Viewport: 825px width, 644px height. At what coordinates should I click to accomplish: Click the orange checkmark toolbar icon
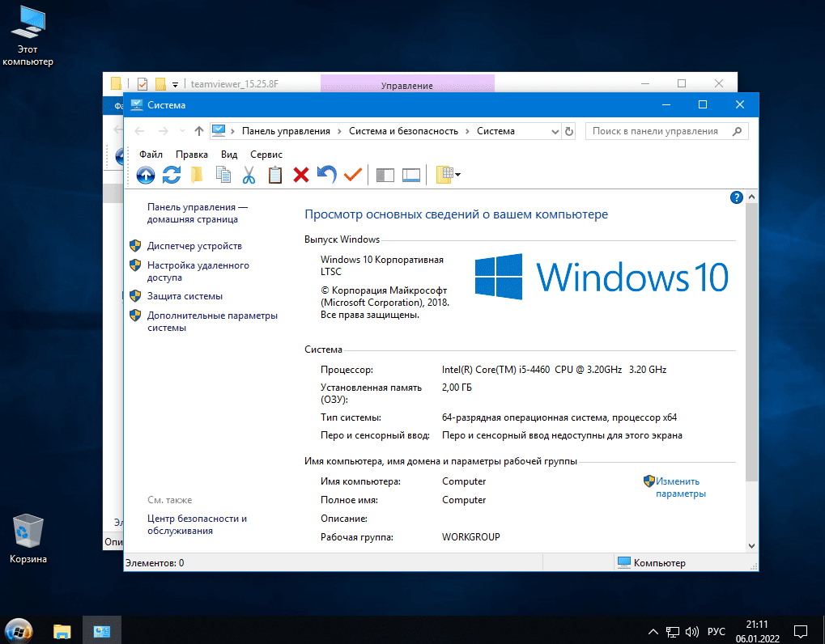click(352, 175)
